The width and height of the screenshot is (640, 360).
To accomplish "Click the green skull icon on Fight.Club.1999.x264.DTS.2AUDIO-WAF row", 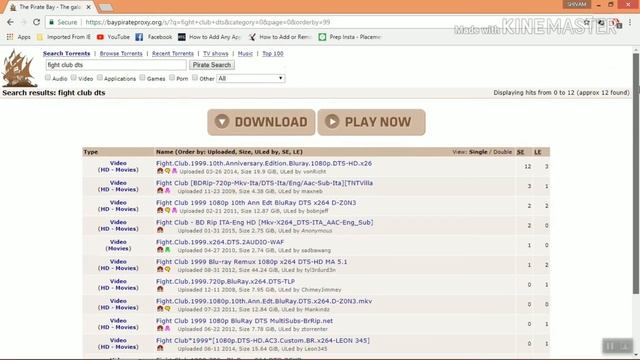I will 167,250.
